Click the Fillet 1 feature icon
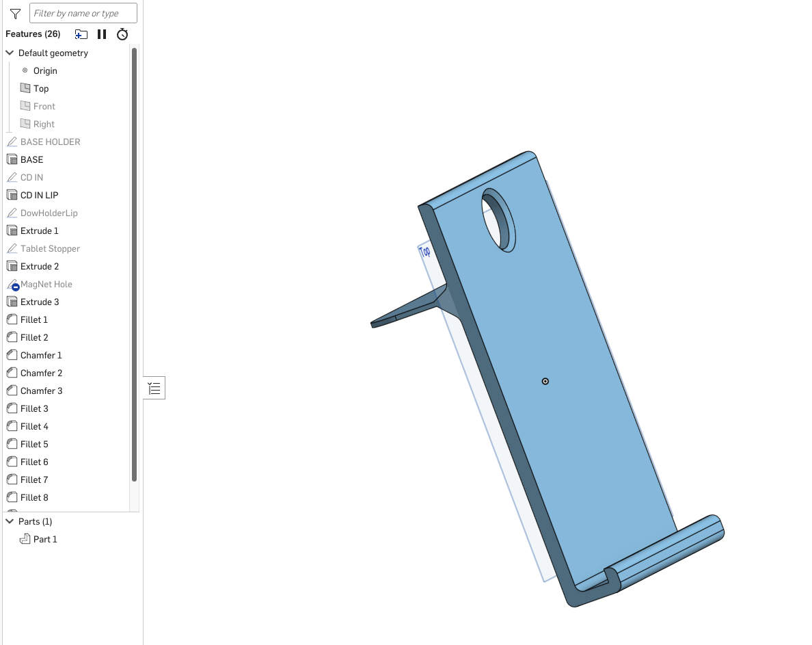The width and height of the screenshot is (812, 645). 12,319
